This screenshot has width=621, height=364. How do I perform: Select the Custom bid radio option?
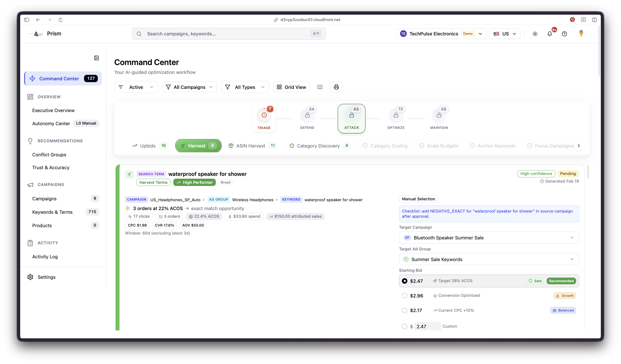point(405,326)
